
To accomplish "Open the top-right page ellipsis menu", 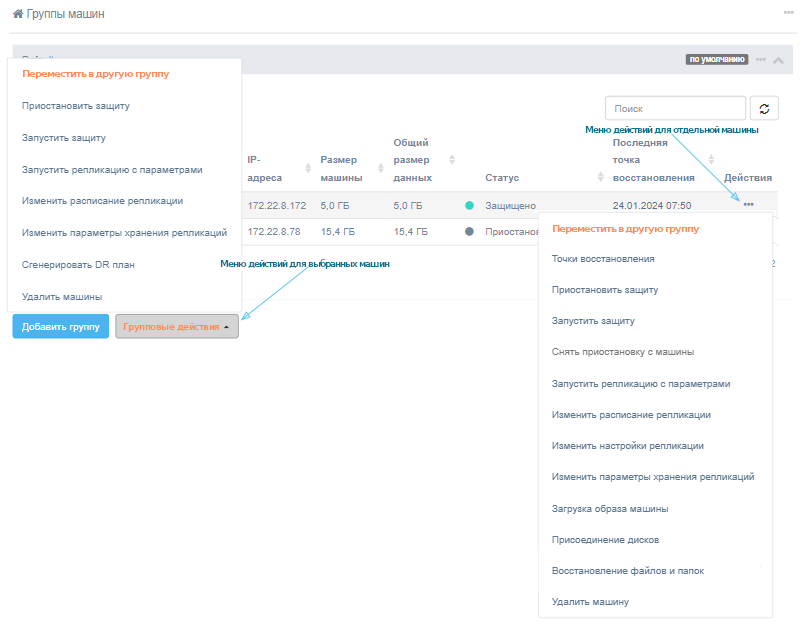I will 789,13.
